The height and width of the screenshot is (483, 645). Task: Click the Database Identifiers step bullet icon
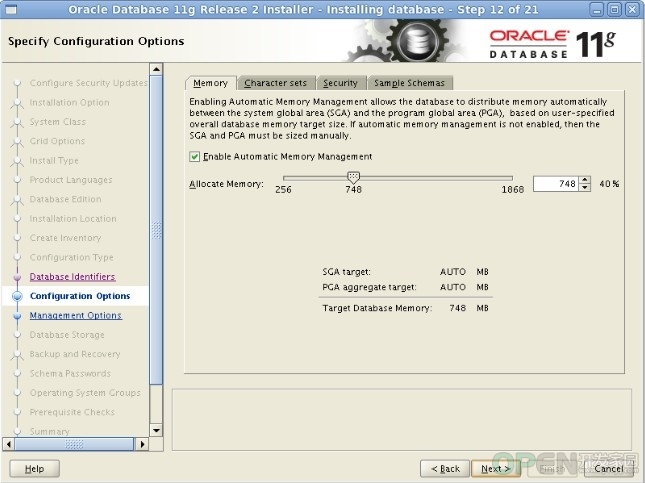pos(17,277)
